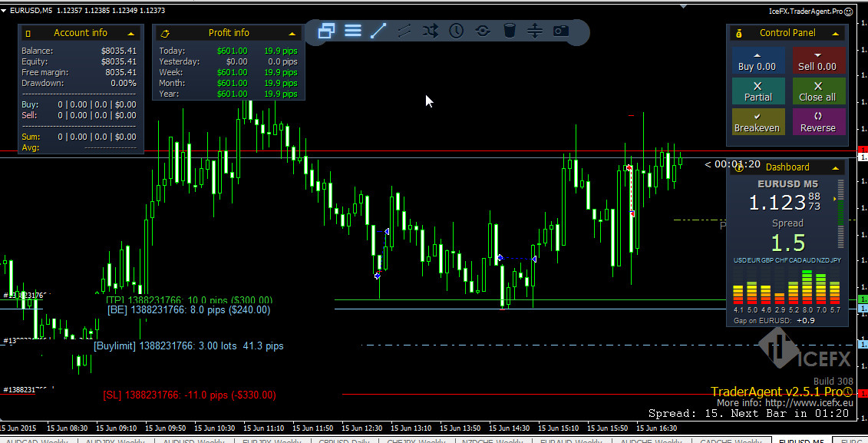Click the 15 Jun 12:30 time axis label
Viewport: 868px width, 443px height.
tap(361, 428)
